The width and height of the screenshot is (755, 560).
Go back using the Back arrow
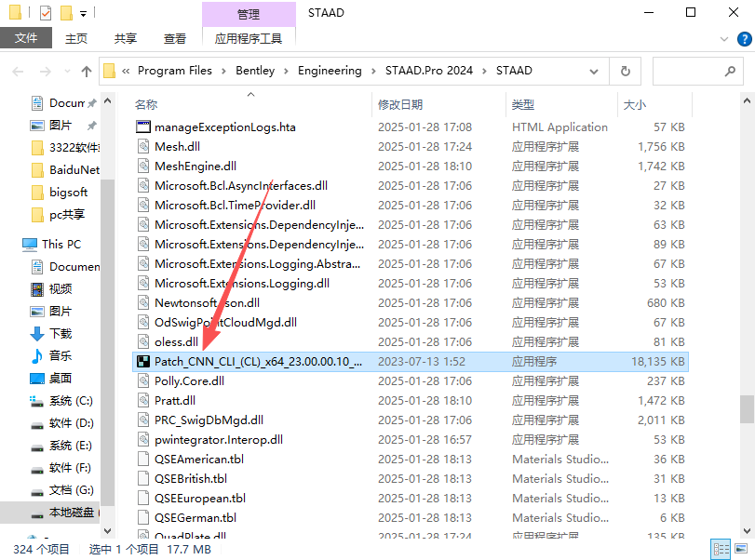point(18,71)
